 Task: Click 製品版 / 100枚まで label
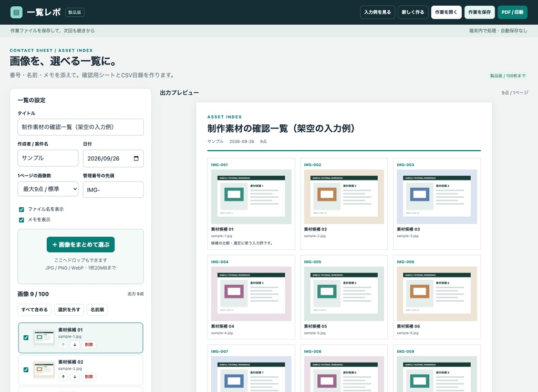point(508,76)
